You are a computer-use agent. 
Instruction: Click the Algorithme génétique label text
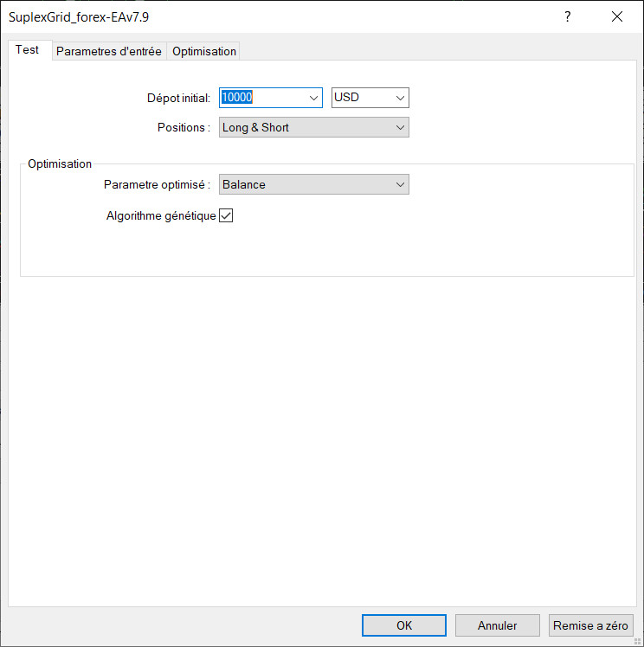pos(161,216)
